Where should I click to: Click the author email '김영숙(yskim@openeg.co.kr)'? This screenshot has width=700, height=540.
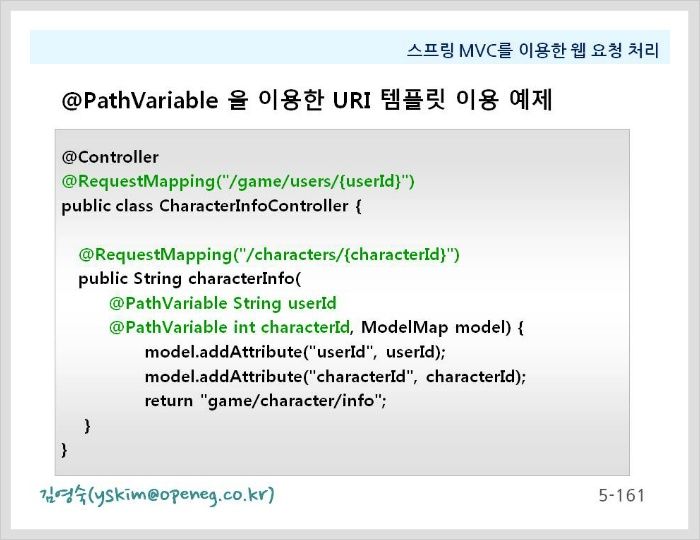point(157,495)
